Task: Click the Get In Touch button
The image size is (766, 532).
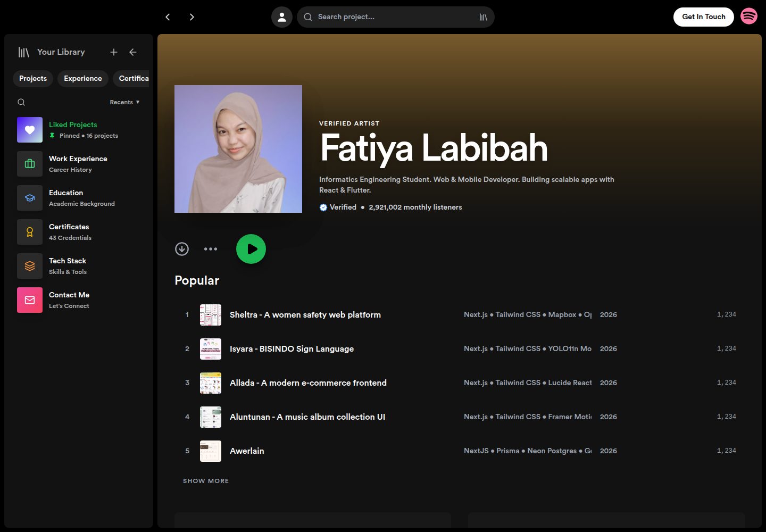Action: click(x=704, y=17)
